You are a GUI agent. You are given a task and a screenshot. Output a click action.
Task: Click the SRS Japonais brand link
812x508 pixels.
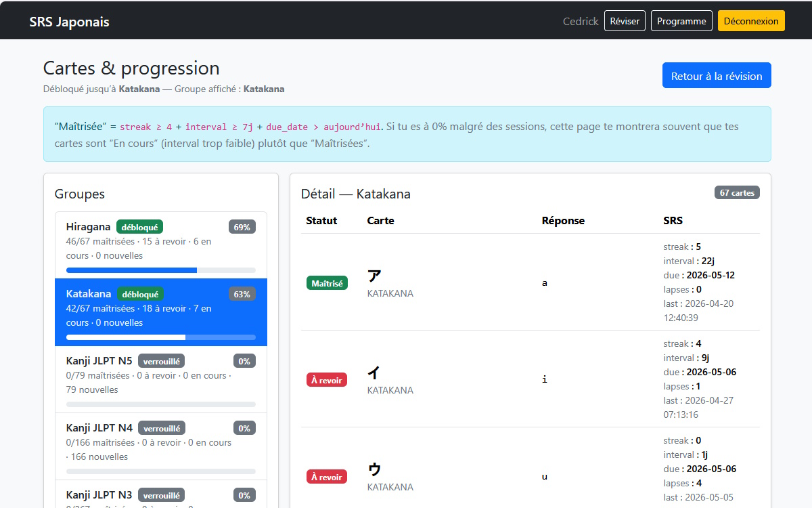point(69,22)
